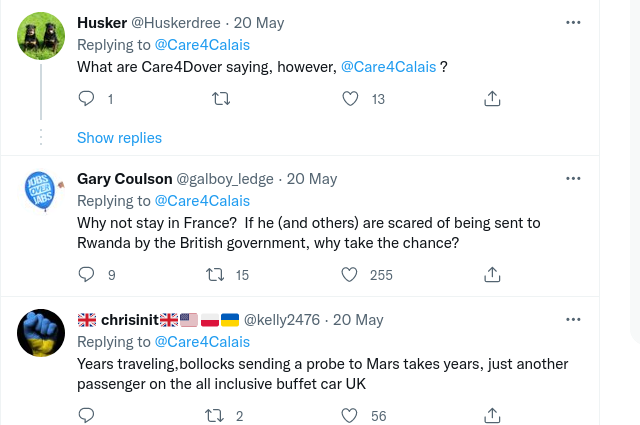Open Husker's profile picture

[42, 39]
